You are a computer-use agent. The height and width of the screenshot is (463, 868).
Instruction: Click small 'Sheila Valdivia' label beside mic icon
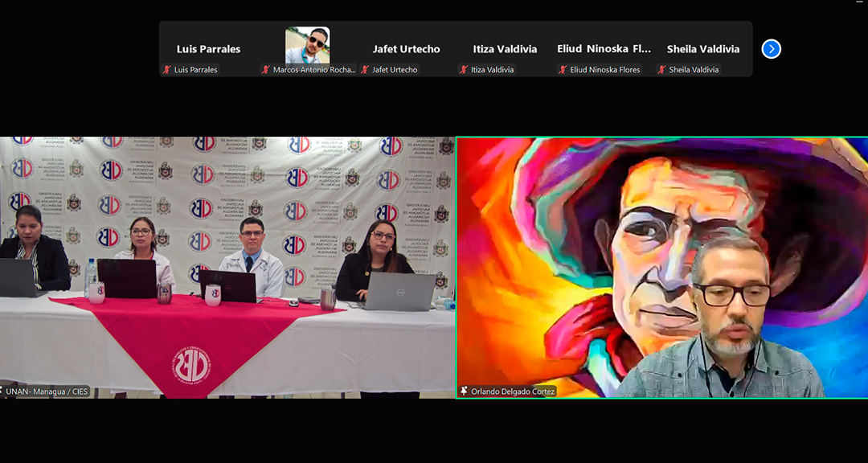point(694,70)
